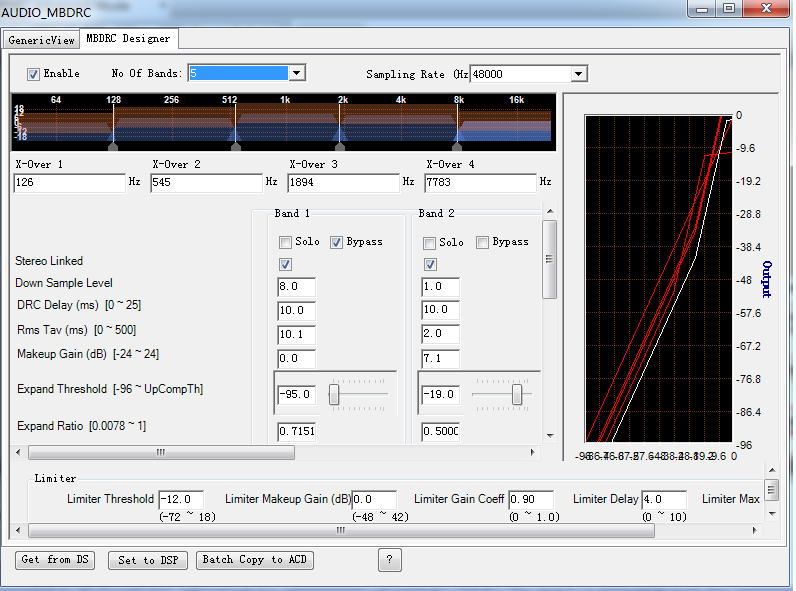Click limiter section vertical scroll down arrow
Viewport: 796px width, 591px height.
click(x=772, y=514)
